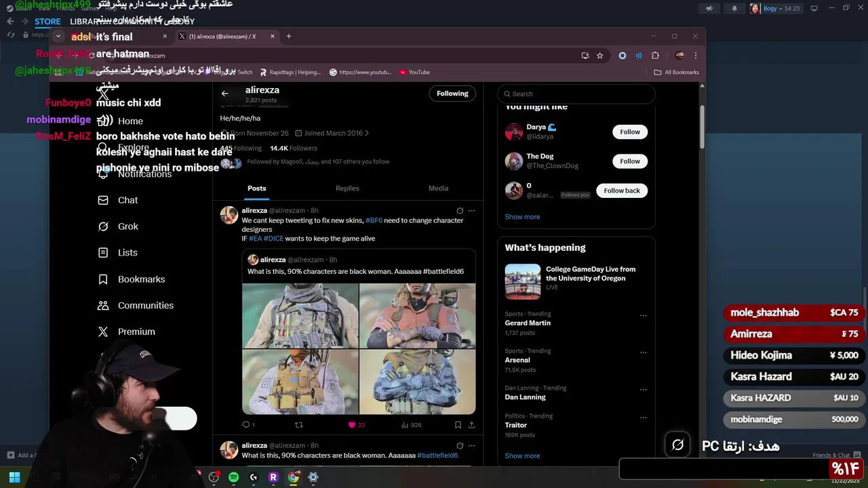This screenshot has width=868, height=488.
Task: Open the YouTube bookmark
Action: 414,72
